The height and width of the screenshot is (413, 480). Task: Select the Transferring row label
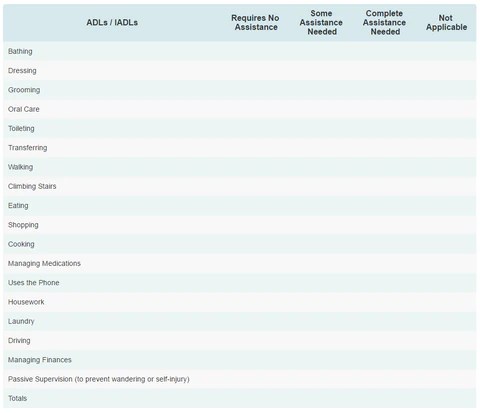tap(28, 148)
